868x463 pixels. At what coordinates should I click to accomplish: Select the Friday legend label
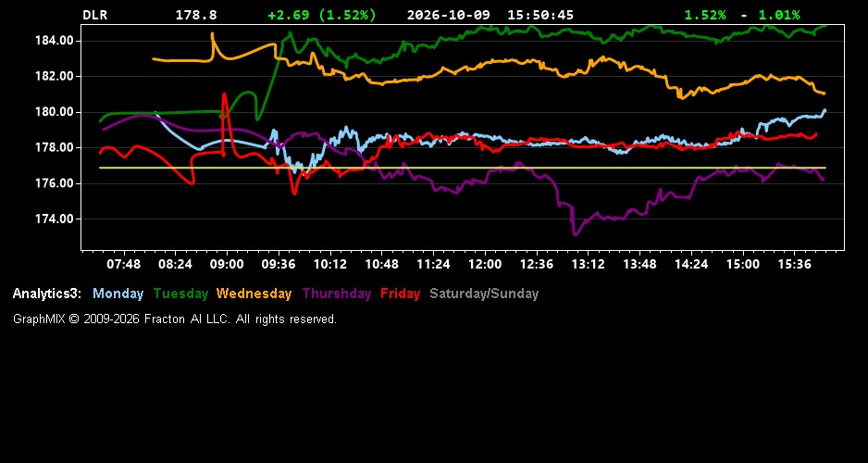tap(401, 294)
